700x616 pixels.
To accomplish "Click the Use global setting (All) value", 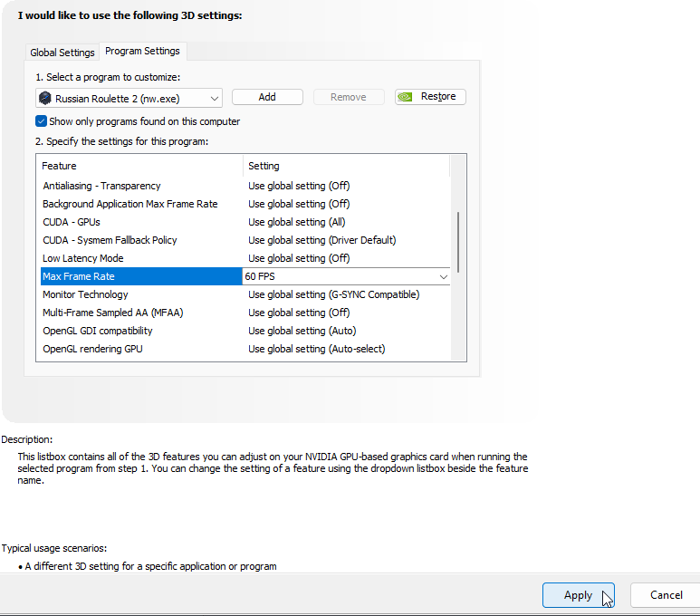I will pos(297,222).
